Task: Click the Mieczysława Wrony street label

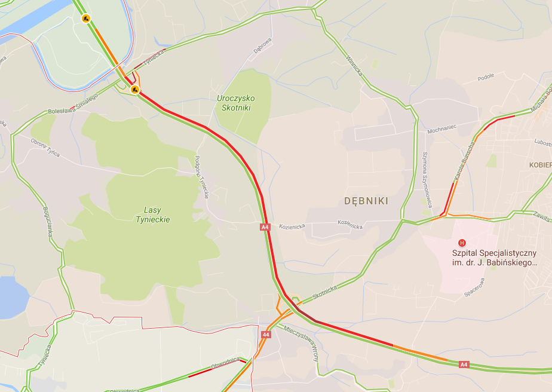Action: 302,344
